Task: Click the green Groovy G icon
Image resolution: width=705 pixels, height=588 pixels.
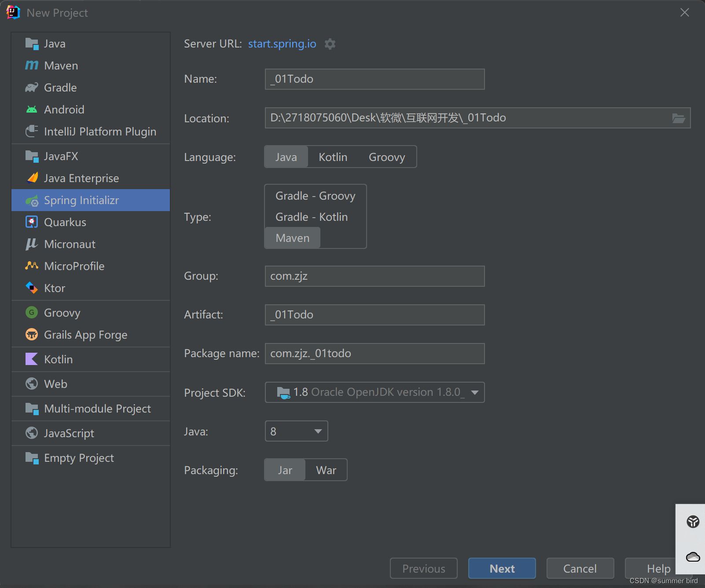Action: tap(32, 313)
